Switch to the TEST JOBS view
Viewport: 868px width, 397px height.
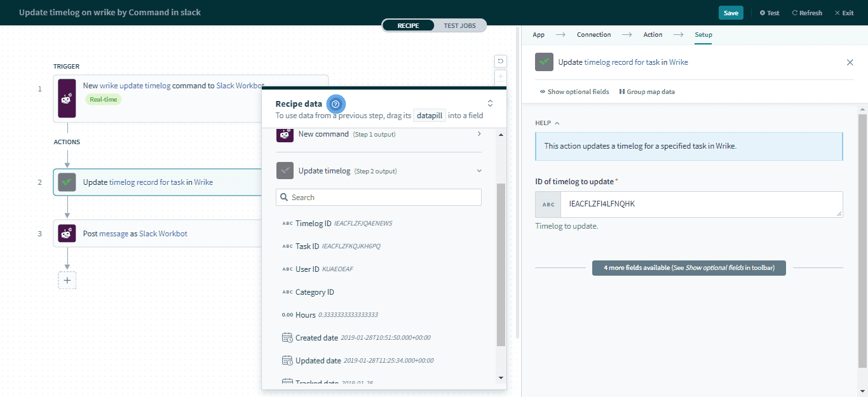coord(460,25)
